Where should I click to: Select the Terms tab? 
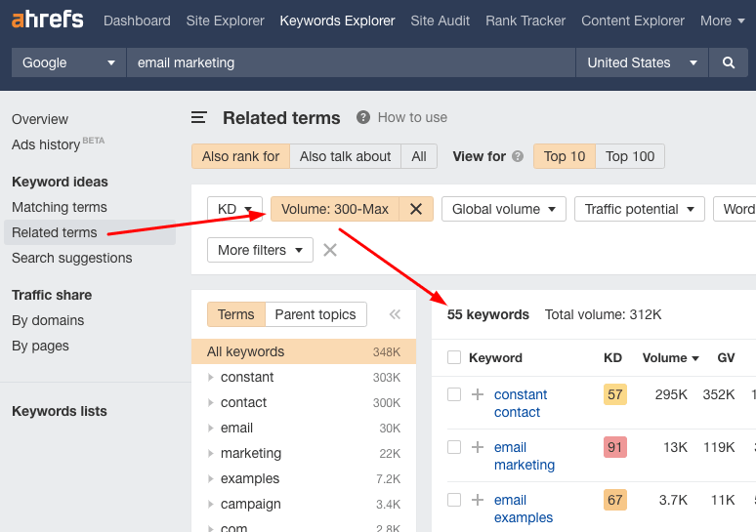[x=235, y=314]
